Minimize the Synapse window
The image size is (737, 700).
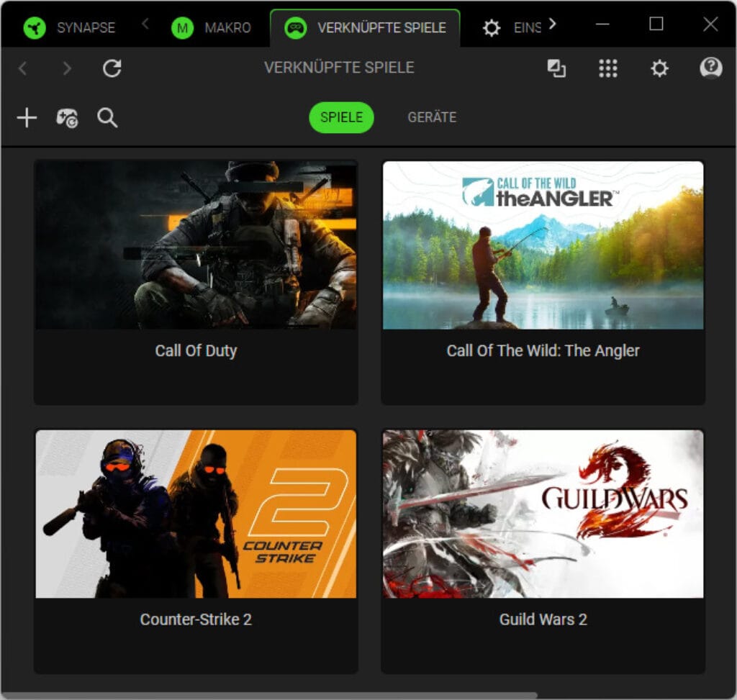coord(602,24)
